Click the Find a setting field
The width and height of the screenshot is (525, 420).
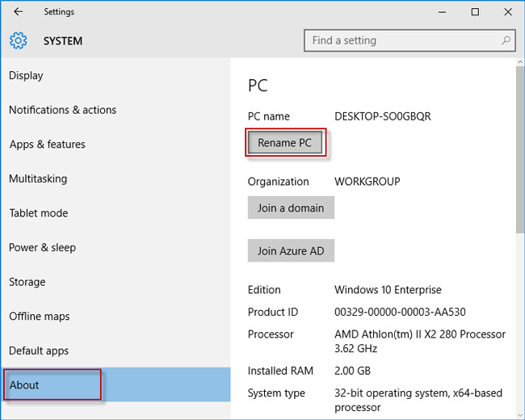click(409, 40)
